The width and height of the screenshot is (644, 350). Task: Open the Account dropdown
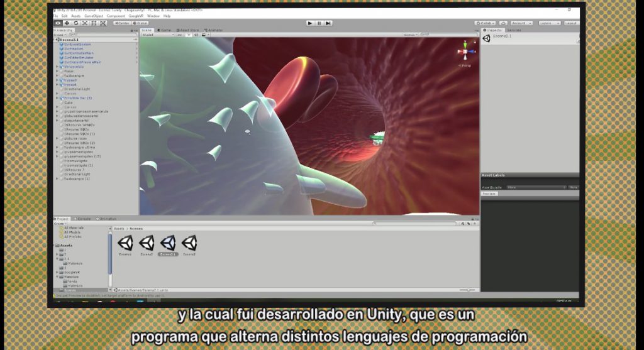pyautogui.click(x=521, y=23)
